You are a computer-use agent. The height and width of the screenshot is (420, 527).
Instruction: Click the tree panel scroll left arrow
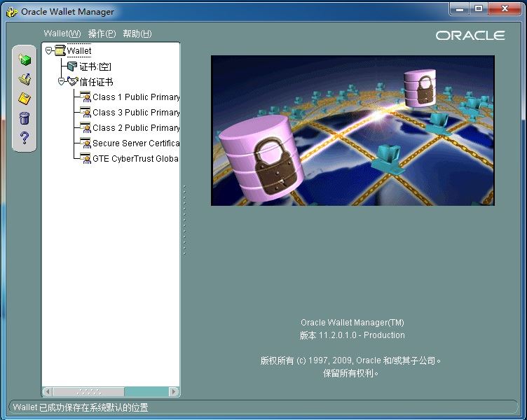point(48,391)
